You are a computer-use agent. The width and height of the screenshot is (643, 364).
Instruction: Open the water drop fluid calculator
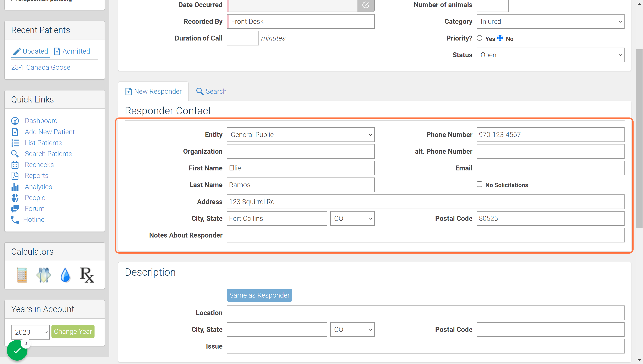[x=65, y=275]
